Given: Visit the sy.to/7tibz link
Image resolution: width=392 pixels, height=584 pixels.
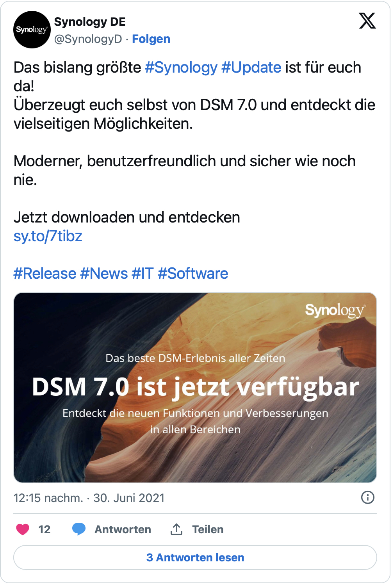Looking at the screenshot, I should tap(48, 236).
